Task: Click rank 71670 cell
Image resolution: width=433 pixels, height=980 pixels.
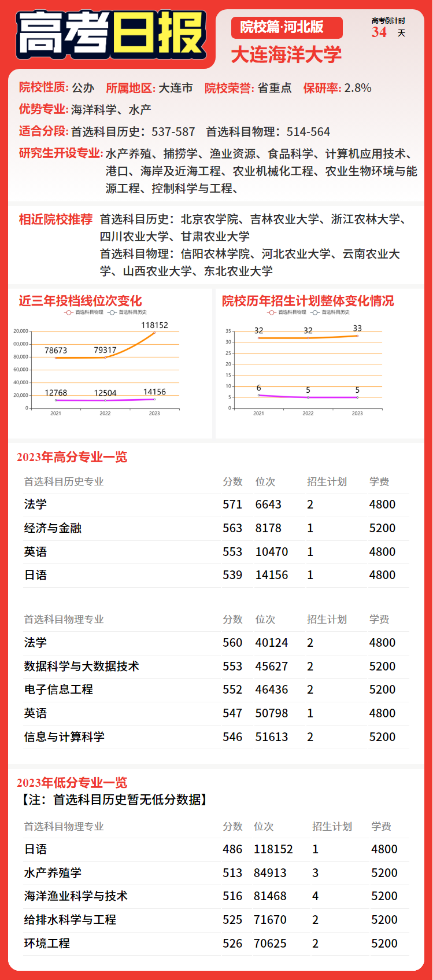Action: pyautogui.click(x=270, y=920)
